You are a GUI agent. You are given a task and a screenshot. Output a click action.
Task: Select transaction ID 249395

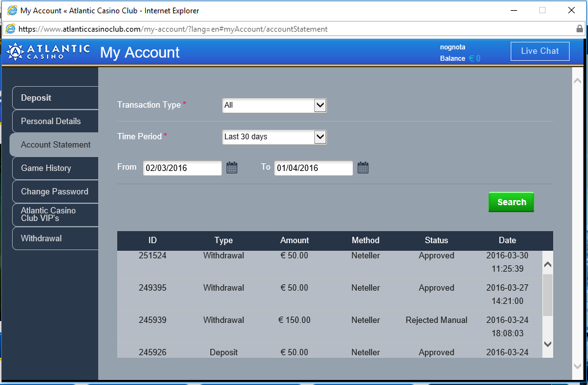click(153, 288)
